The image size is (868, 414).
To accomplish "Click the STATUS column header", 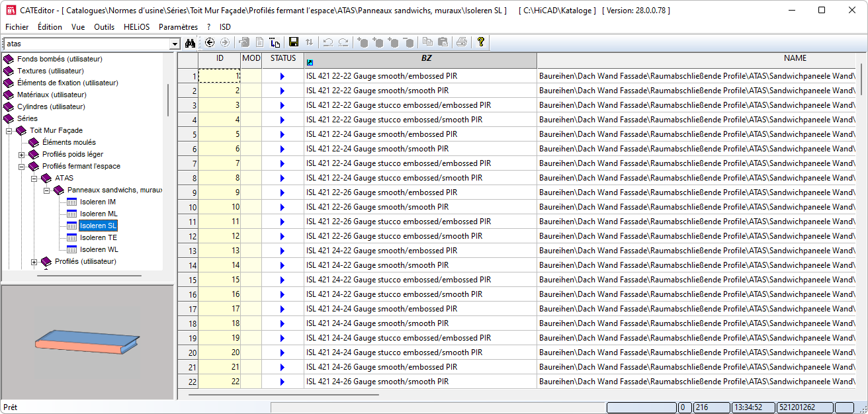I will pos(283,60).
